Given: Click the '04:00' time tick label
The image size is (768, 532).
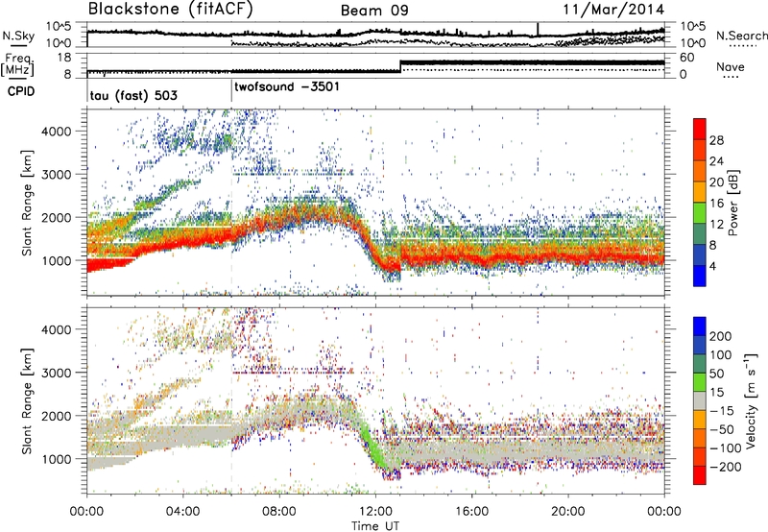Looking at the screenshot, I should (x=183, y=512).
